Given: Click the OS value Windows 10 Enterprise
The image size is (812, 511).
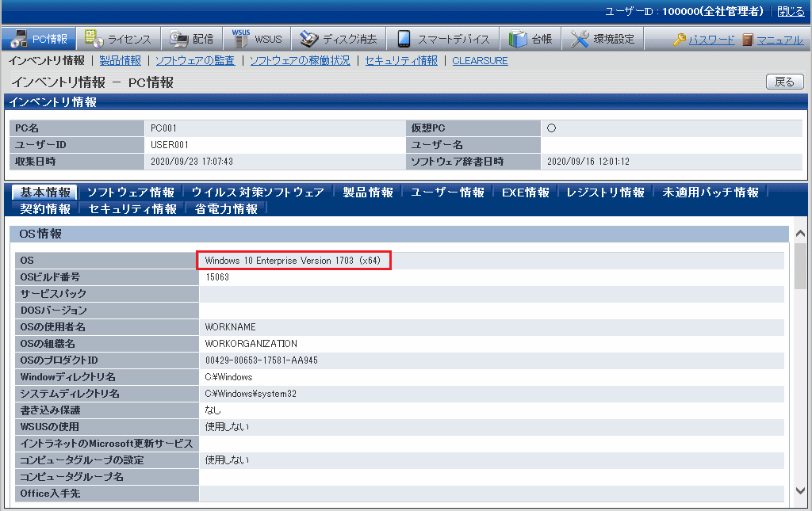Looking at the screenshot, I should pos(293,261).
